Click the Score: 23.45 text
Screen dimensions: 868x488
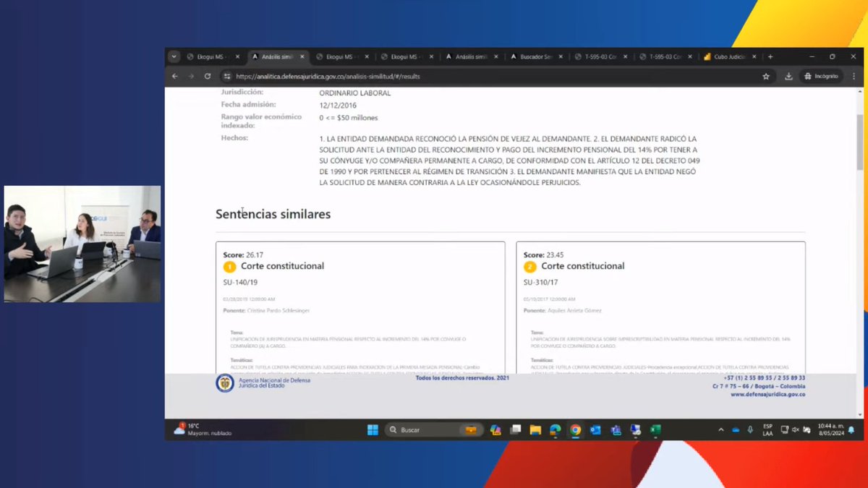tap(543, 254)
